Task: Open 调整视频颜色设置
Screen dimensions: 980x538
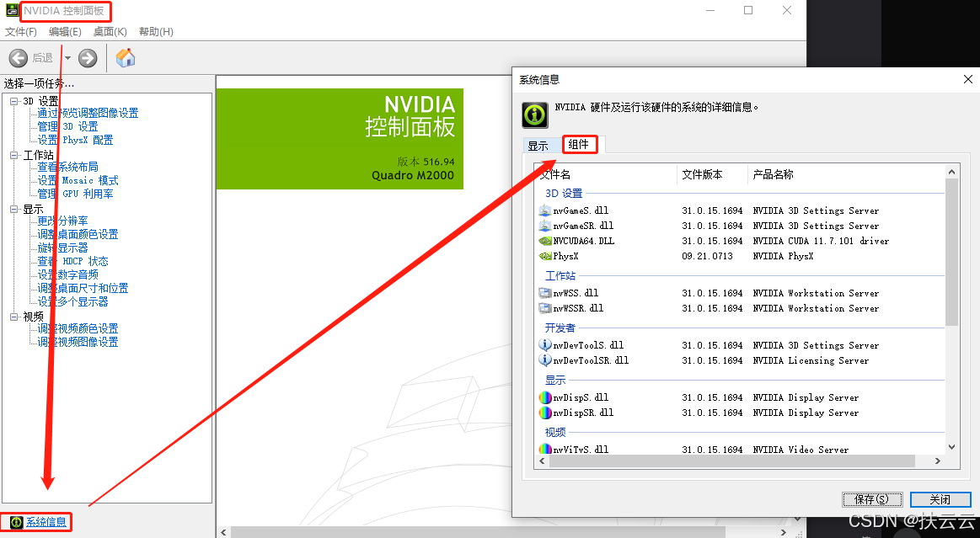Action: (78, 328)
